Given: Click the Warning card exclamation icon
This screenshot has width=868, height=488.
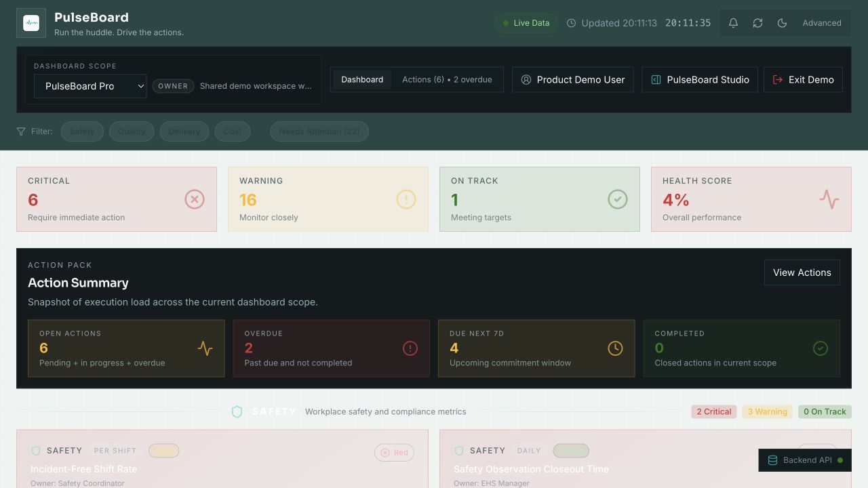Looking at the screenshot, I should click(x=406, y=199).
